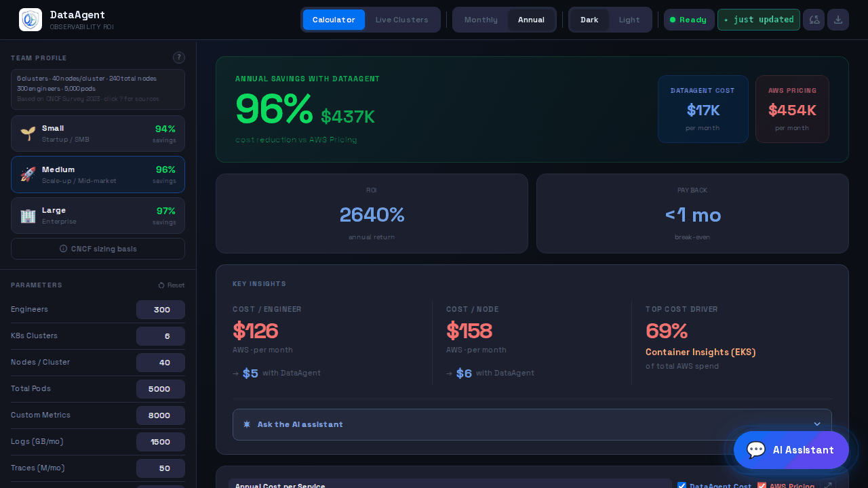Click the KEY INSIGHTS heading
The height and width of the screenshot is (488, 868).
259,284
